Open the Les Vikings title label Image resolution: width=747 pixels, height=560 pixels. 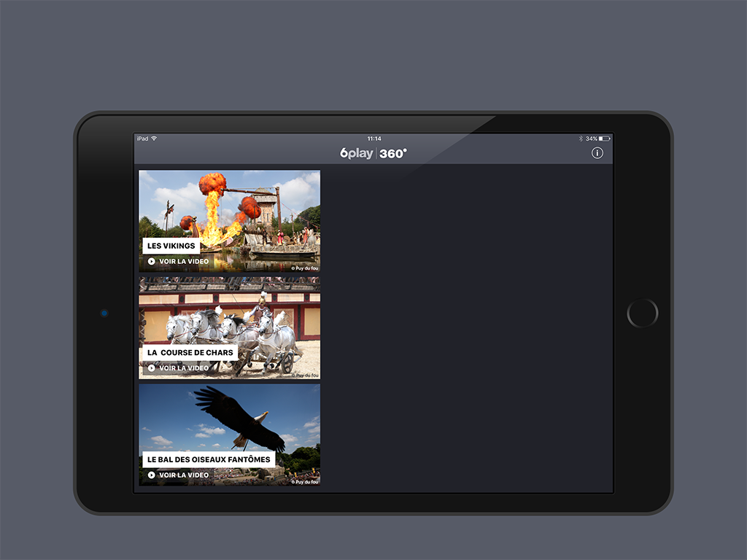tap(171, 246)
